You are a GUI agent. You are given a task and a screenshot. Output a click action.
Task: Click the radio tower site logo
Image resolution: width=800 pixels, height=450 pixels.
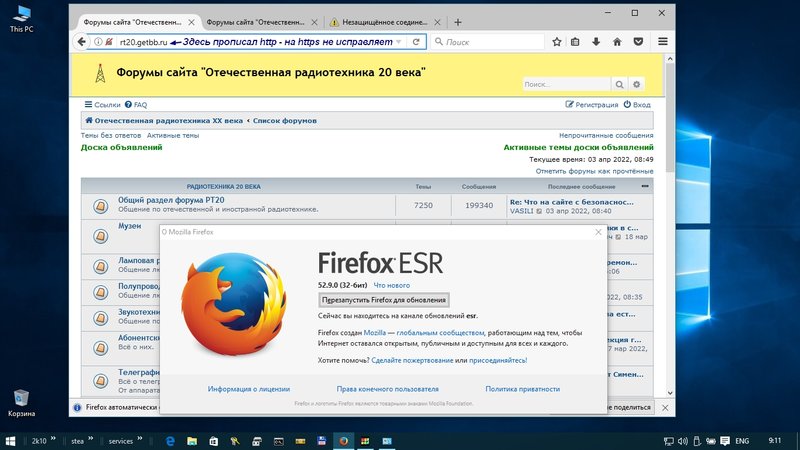pyautogui.click(x=101, y=73)
